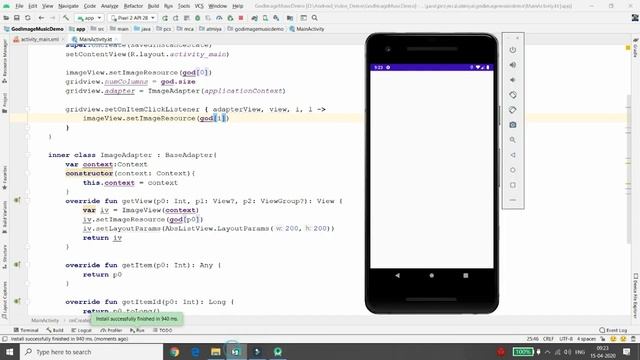This screenshot has height=360, width=640.
Task: Open File Explorer from the taskbar
Action: (216, 352)
